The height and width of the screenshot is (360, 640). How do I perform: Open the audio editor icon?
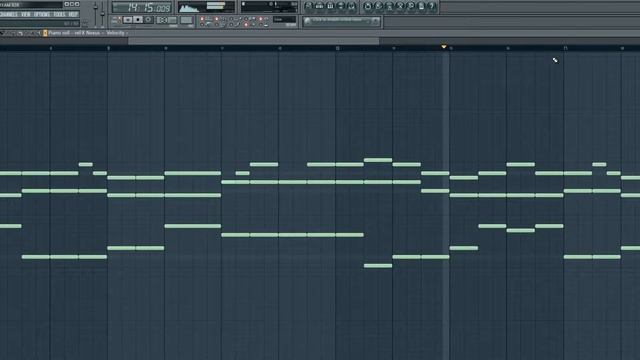(x=400, y=6)
